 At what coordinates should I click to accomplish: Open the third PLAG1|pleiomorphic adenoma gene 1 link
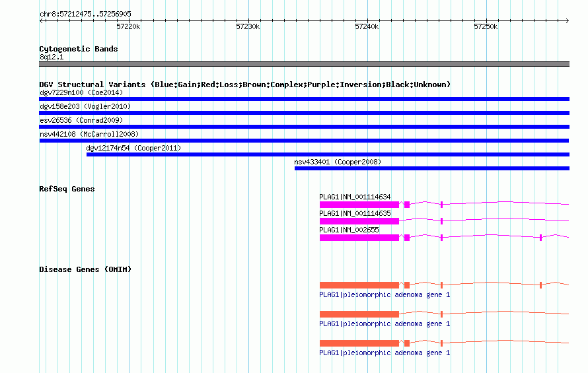(x=385, y=353)
